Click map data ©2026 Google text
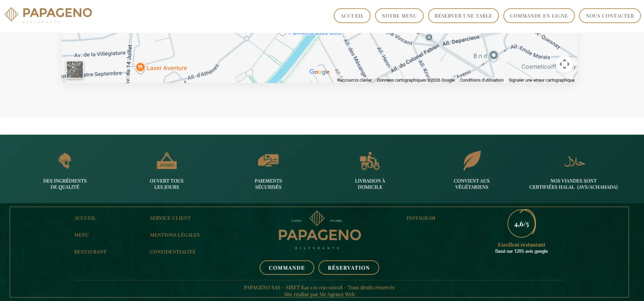 point(416,80)
